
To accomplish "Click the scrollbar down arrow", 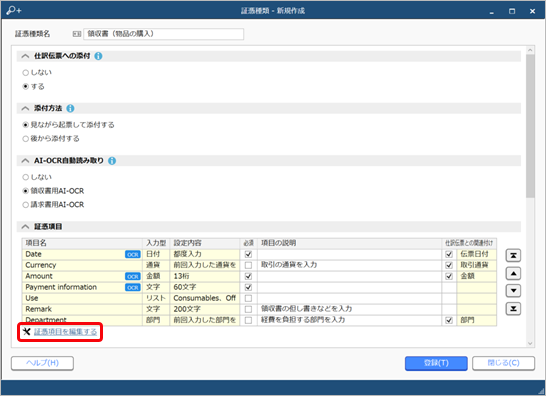I will (x=530, y=343).
